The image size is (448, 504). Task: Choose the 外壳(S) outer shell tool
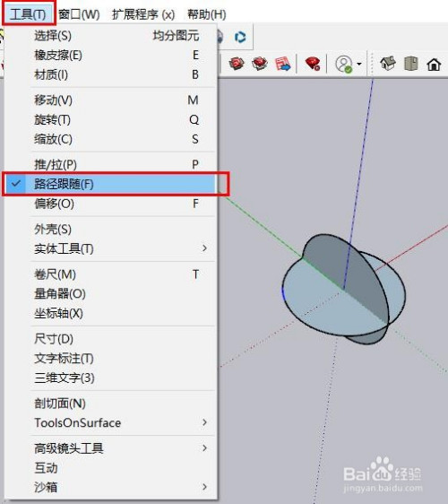[x=111, y=230]
